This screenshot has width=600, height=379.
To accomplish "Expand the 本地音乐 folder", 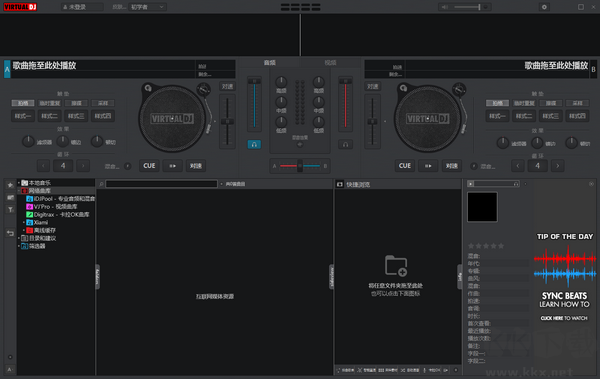I will click(x=19, y=183).
